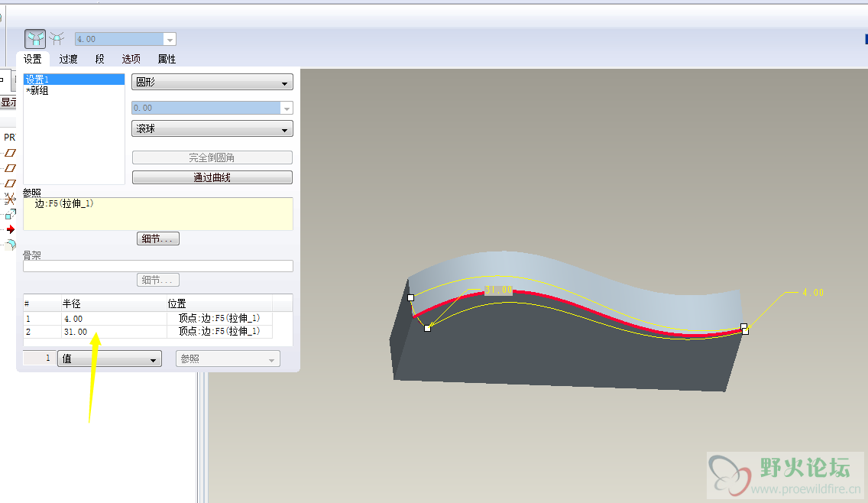Click the extrude feature icon in model tree
The width and height of the screenshot is (868, 503).
(x=11, y=214)
